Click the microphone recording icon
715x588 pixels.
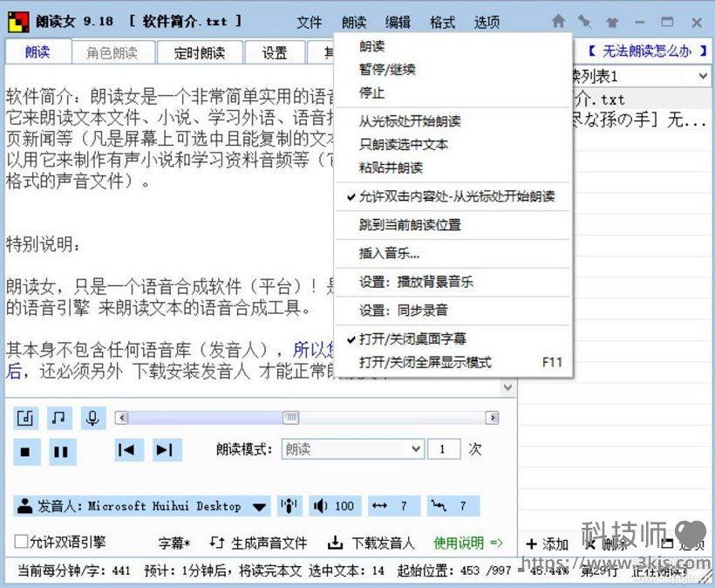point(93,417)
